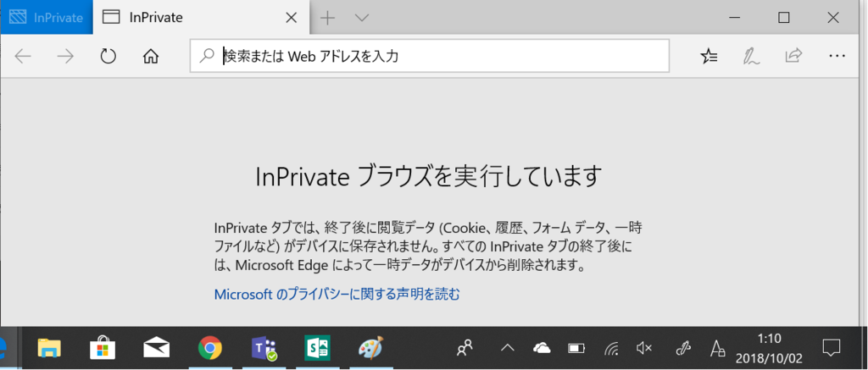Click the OneDrive cloud tray icon
This screenshot has height=370, width=868.
click(x=542, y=348)
